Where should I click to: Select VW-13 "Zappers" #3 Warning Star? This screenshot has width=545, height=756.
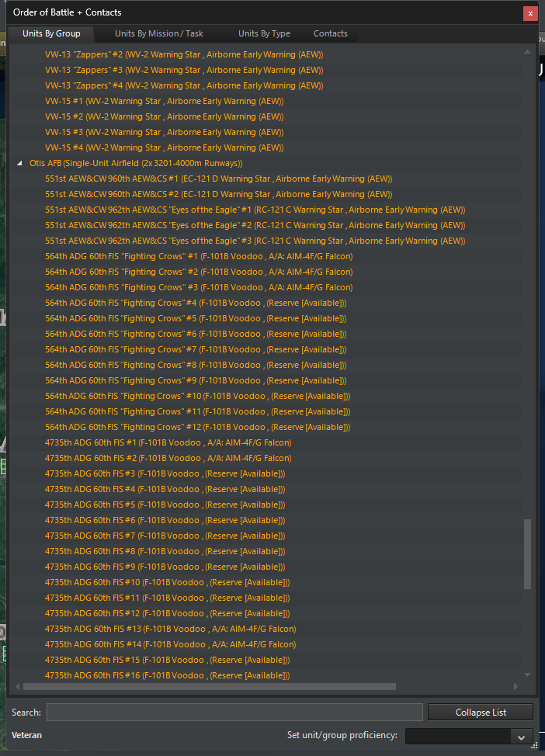point(184,70)
